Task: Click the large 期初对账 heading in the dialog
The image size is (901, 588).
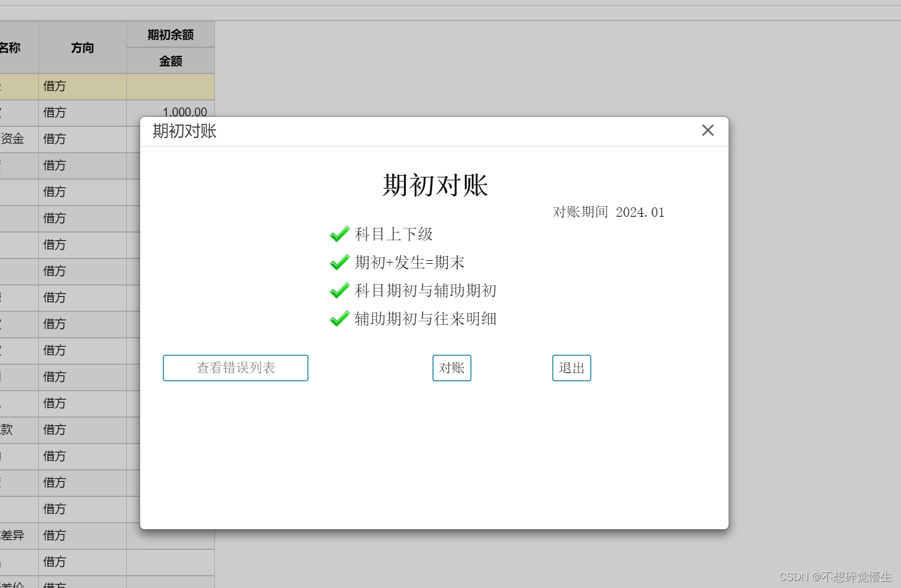Action: (x=435, y=185)
